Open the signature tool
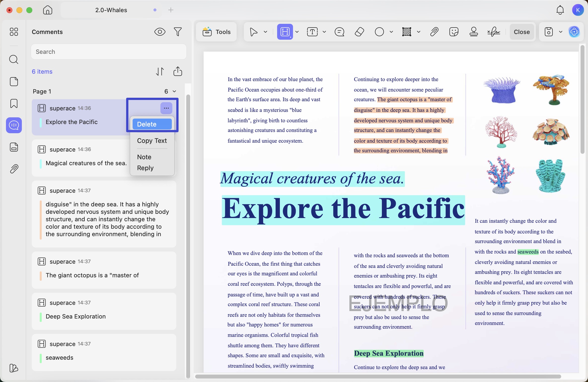Image resolution: width=588 pixels, height=382 pixels. pos(494,32)
